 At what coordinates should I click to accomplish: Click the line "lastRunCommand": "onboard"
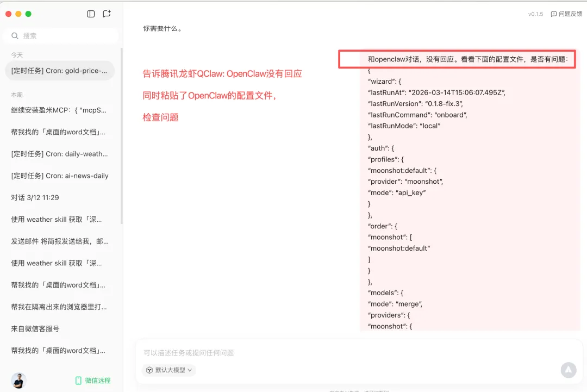[417, 115]
